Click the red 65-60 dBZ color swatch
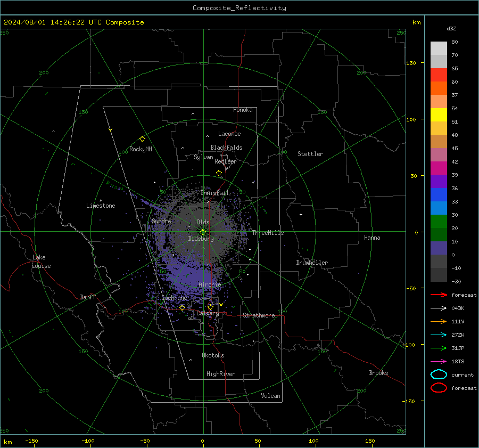Screen dimensions: 479x448 439,75
